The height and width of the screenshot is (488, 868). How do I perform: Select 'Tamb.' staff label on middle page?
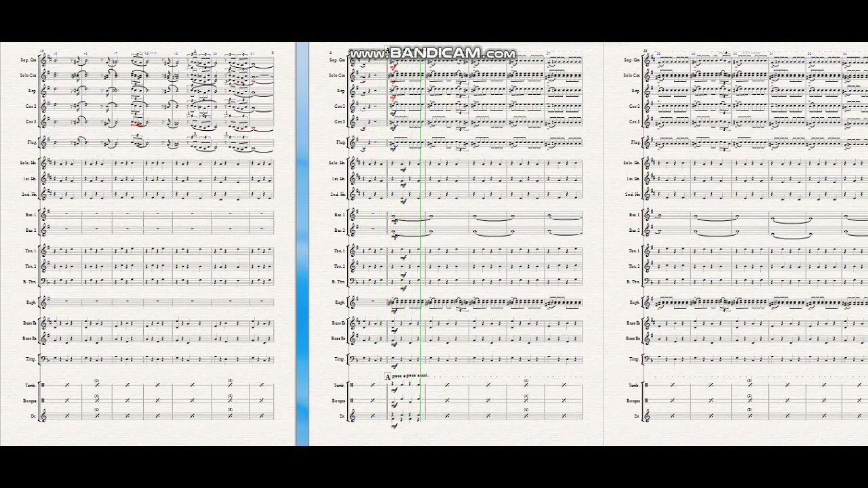point(339,385)
